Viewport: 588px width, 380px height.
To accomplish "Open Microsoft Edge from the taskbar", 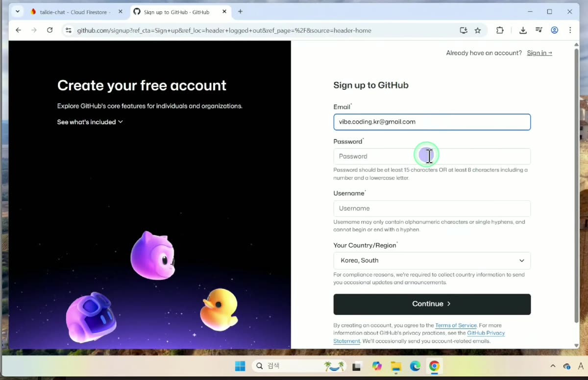I will 415,366.
